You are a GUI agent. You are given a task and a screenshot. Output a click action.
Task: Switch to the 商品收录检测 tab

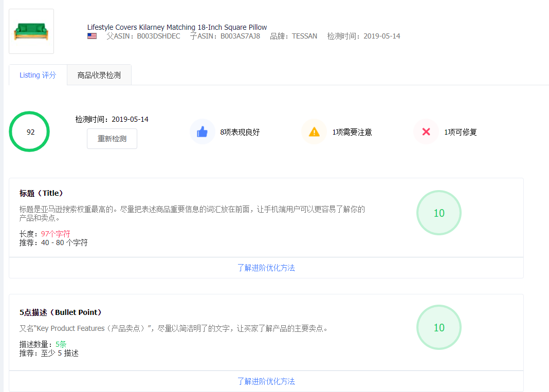click(99, 74)
